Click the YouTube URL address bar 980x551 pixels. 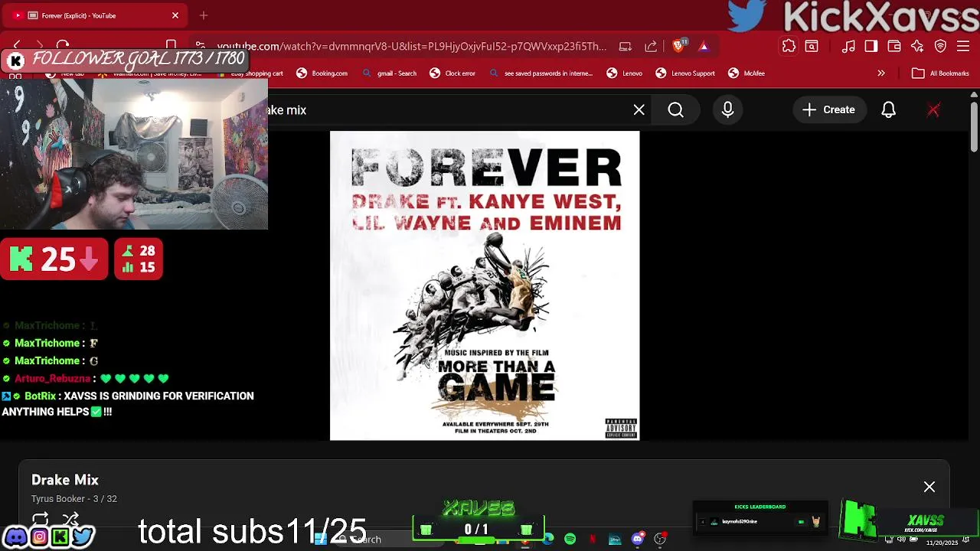(411, 46)
